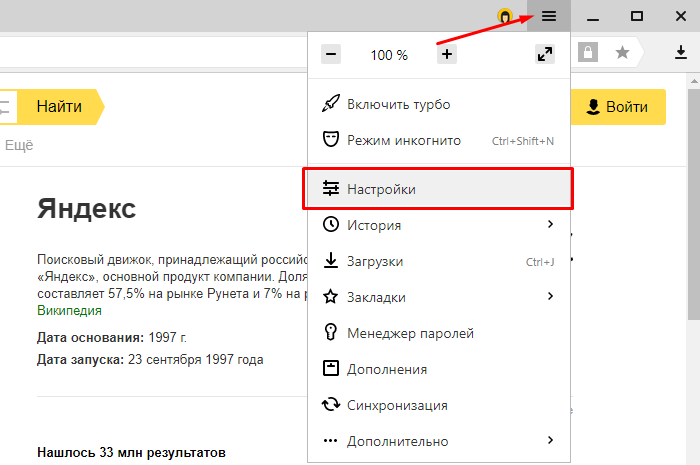The image size is (700, 465).
Task: Open the Ещё link under search
Action: pyautogui.click(x=19, y=145)
